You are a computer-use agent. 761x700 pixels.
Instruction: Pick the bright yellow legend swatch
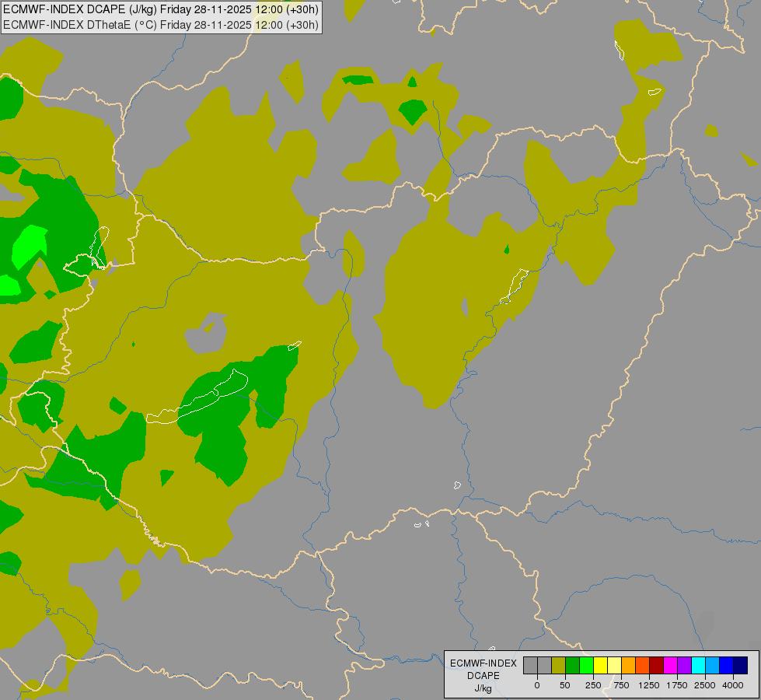click(x=600, y=666)
